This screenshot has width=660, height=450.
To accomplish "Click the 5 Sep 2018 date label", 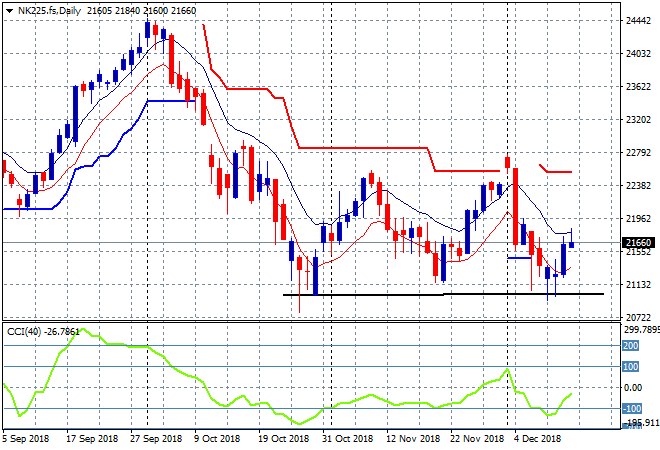I will point(26,439).
